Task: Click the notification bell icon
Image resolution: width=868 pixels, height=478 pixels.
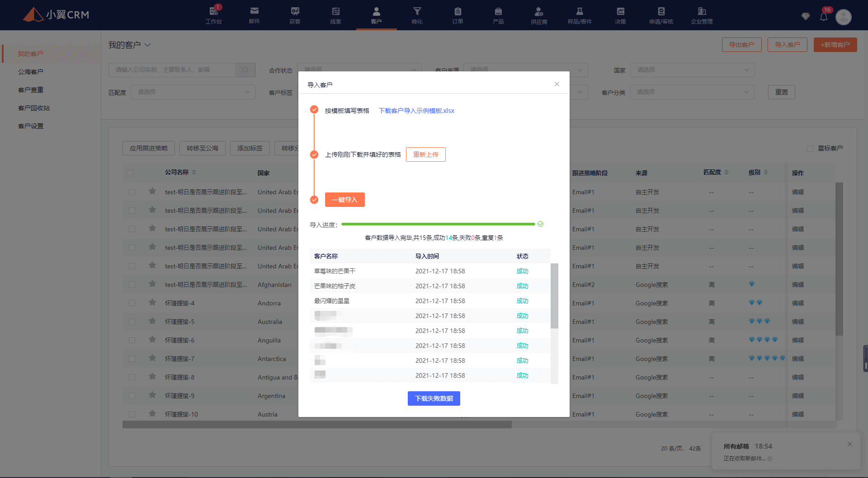Action: (824, 17)
